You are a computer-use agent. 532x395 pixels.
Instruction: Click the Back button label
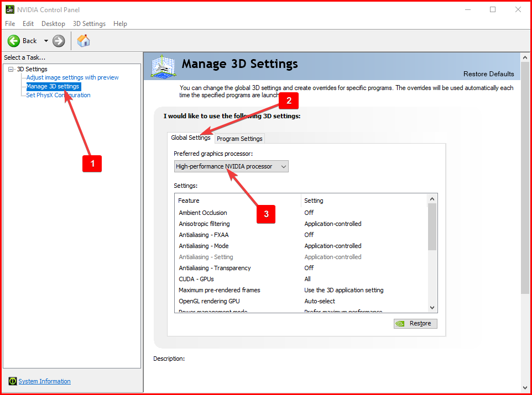[29, 41]
